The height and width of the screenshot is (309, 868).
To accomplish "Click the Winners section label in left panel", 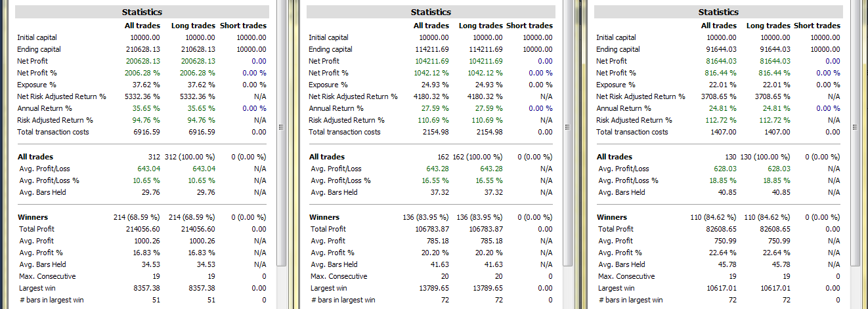I will 33,217.
